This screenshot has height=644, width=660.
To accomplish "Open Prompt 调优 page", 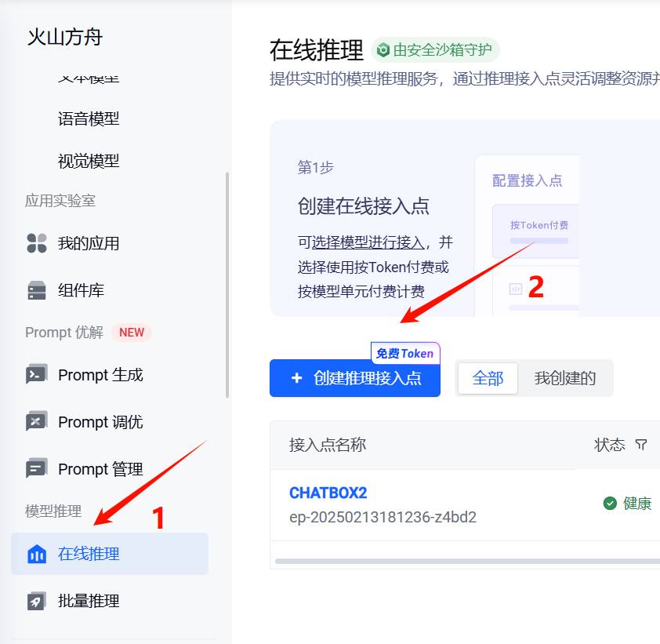I will [100, 421].
